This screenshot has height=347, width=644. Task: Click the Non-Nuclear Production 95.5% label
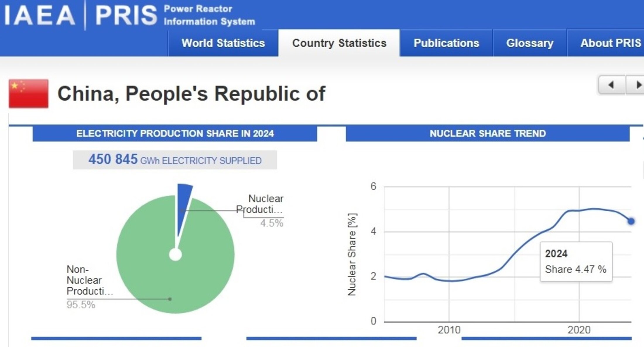coord(84,286)
